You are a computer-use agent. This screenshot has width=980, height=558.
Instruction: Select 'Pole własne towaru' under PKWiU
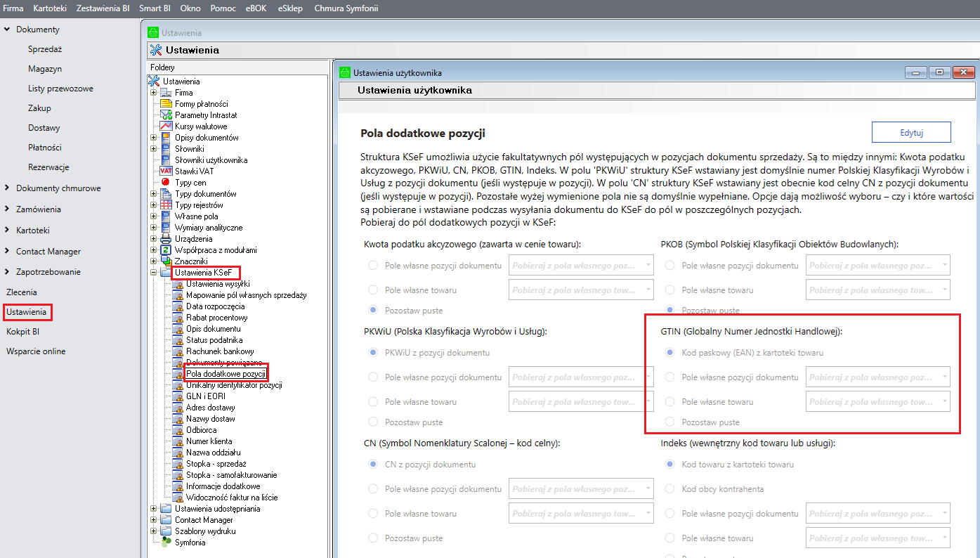373,402
